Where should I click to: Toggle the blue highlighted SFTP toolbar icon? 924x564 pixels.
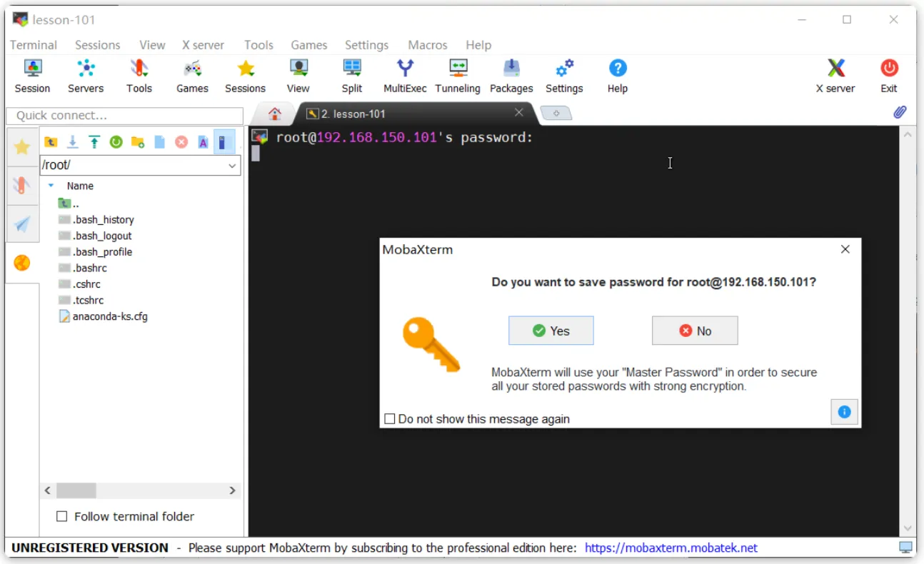tap(224, 142)
